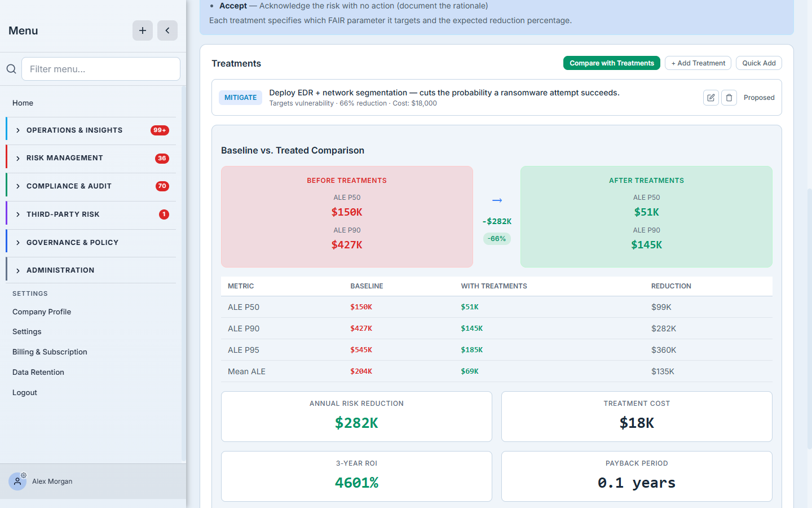
Task: Click the WITH TREATMENTS column header
Action: tap(494, 286)
